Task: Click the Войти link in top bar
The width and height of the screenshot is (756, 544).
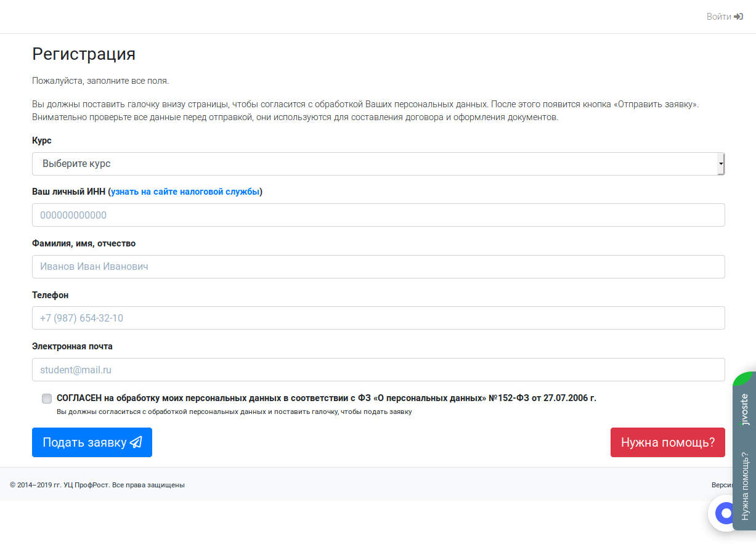Action: pos(718,17)
